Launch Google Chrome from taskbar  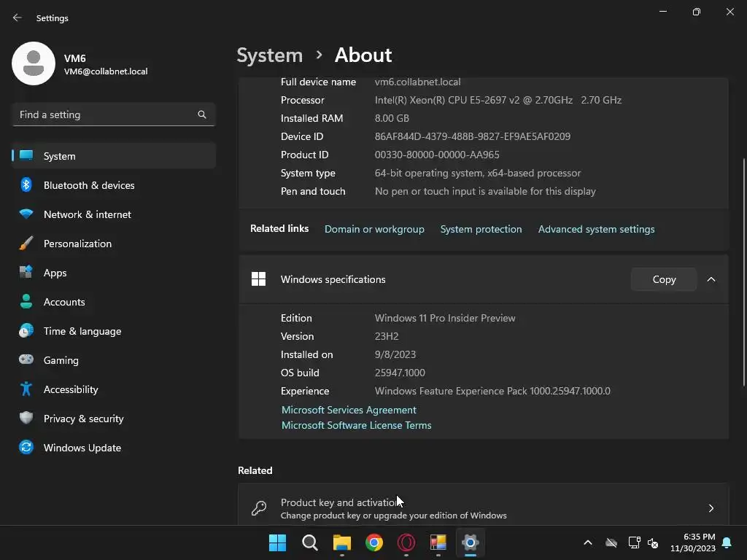(x=374, y=542)
